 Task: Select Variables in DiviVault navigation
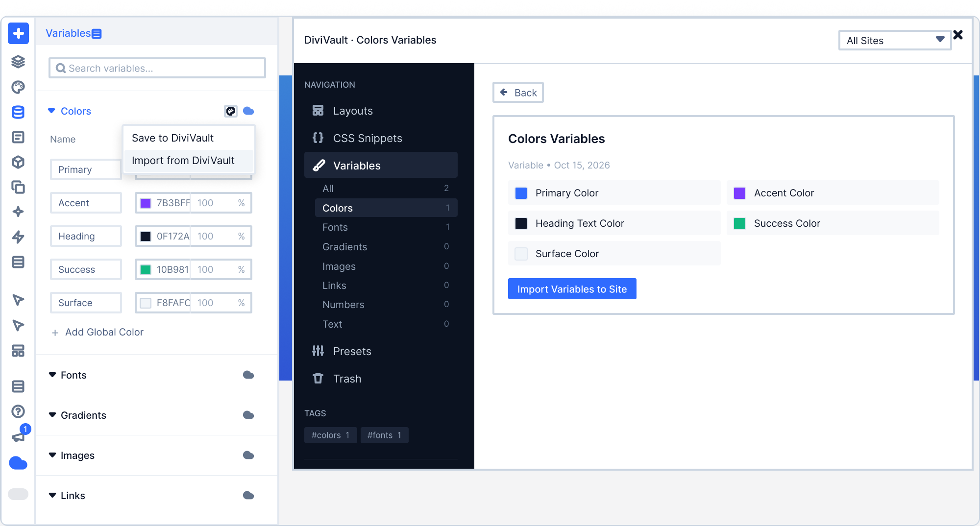(x=381, y=166)
